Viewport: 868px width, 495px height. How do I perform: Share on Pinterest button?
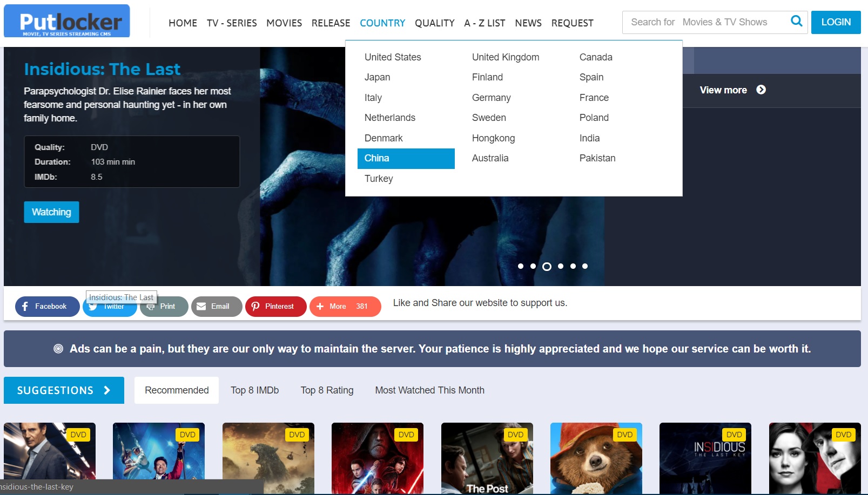(275, 307)
